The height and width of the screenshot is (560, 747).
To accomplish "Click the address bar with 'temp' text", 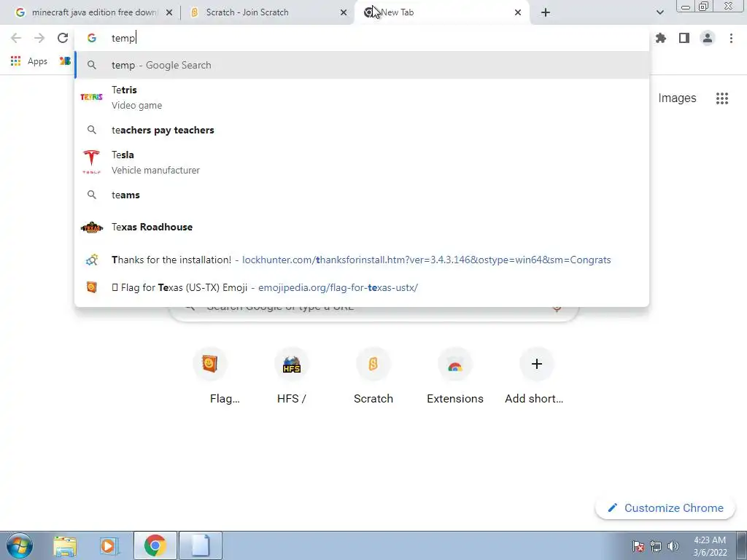I will coord(362,38).
